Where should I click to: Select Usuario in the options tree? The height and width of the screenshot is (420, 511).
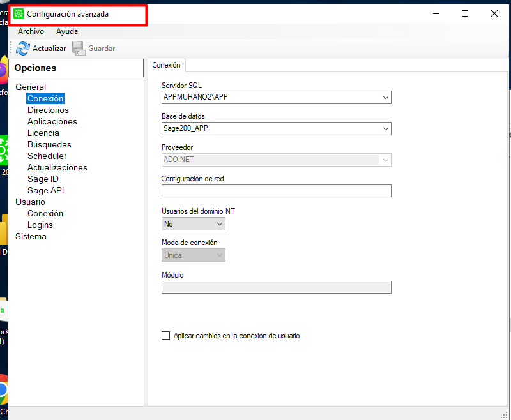30,202
